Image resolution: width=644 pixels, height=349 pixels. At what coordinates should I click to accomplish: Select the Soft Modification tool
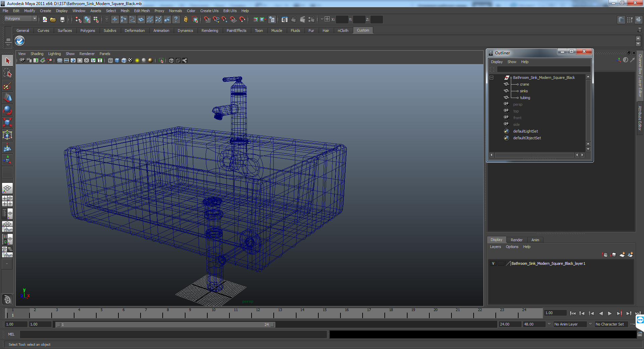tap(7, 147)
